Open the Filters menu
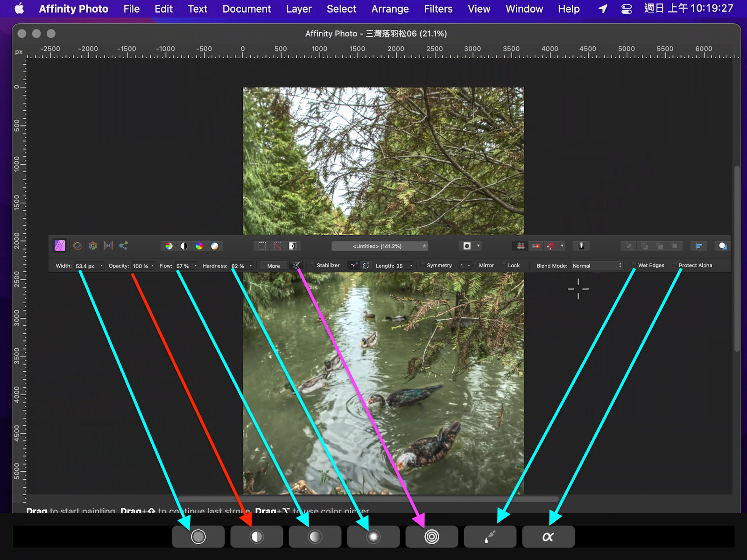Viewport: 747px width, 560px height. pyautogui.click(x=438, y=9)
